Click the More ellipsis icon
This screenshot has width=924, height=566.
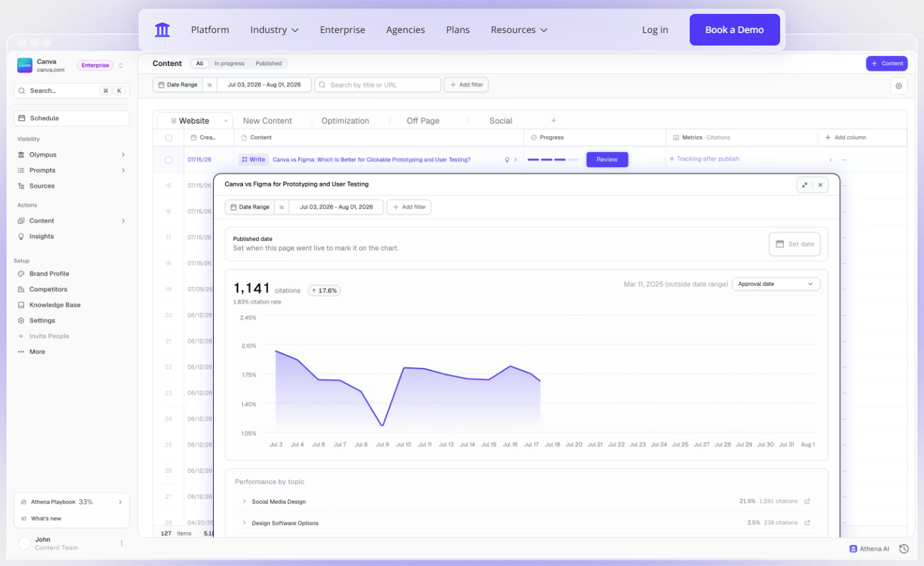[x=21, y=352]
